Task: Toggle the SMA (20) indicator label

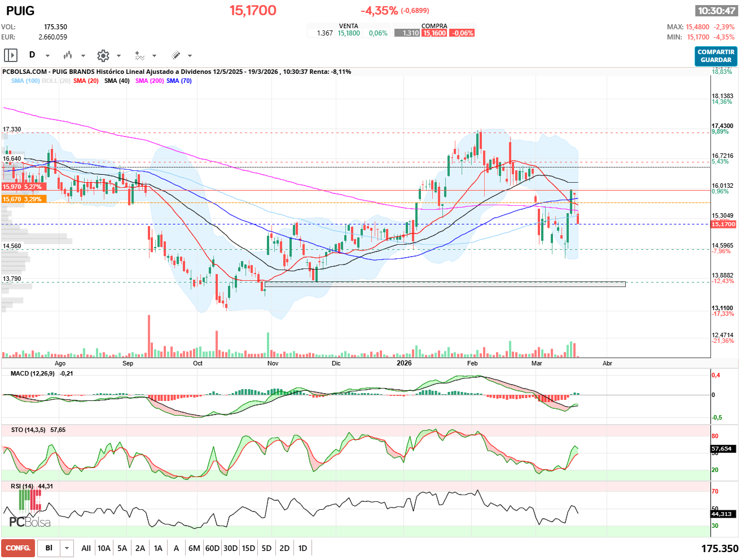Action: pyautogui.click(x=86, y=81)
